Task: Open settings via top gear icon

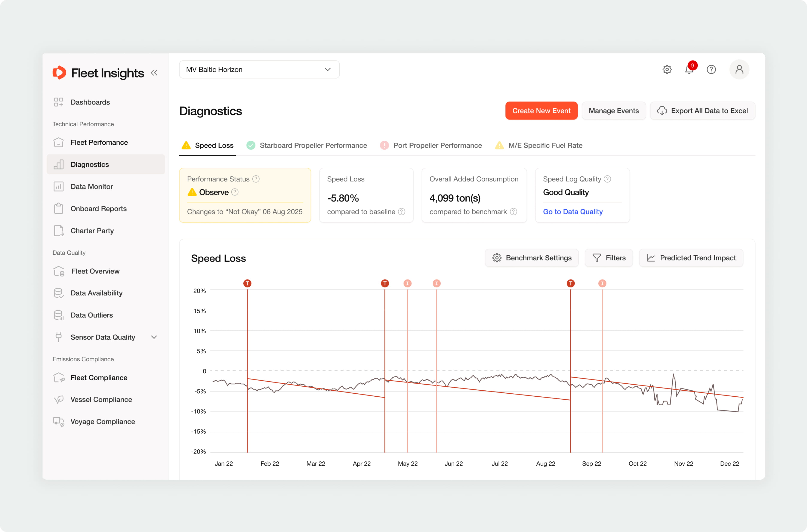Action: 667,70
